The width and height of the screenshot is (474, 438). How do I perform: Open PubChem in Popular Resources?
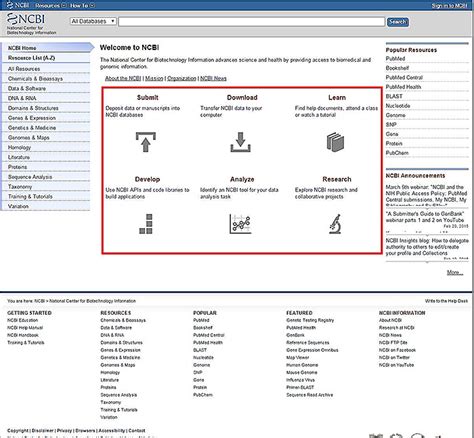point(397,153)
